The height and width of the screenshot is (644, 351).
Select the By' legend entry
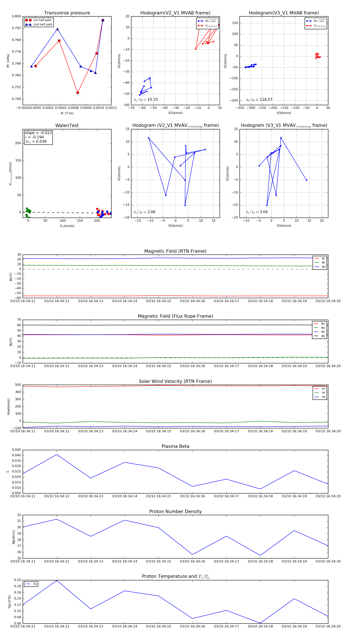320,328
